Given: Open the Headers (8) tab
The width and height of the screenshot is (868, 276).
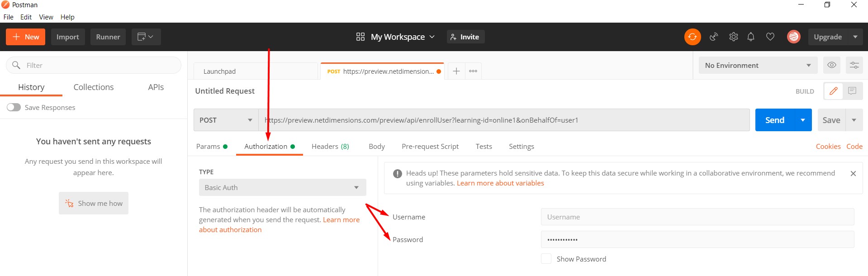Looking at the screenshot, I should (330, 147).
